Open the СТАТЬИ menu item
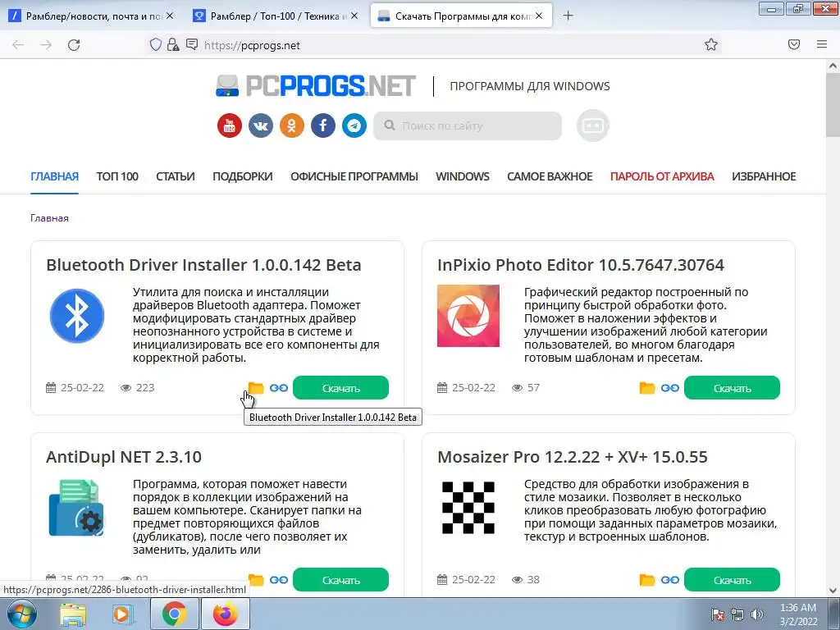Image resolution: width=840 pixels, height=630 pixels. pyautogui.click(x=176, y=176)
